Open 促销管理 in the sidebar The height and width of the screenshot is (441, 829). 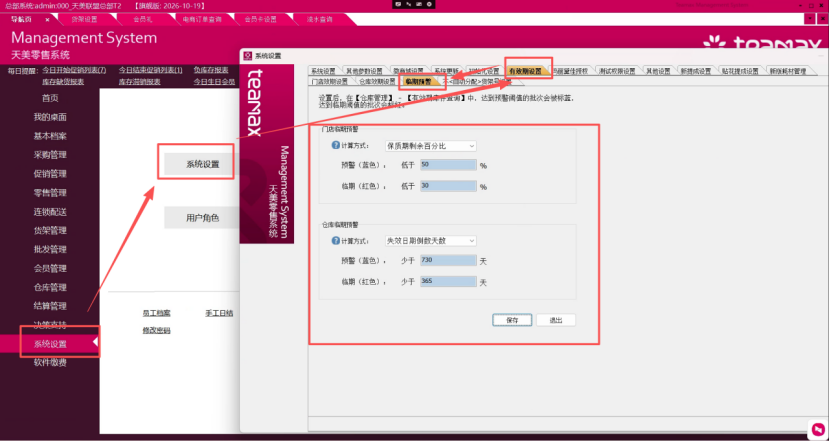click(50, 174)
